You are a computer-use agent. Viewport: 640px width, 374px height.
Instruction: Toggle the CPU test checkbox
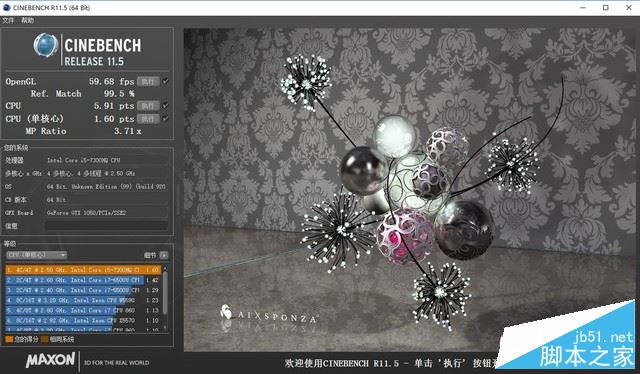[165, 106]
